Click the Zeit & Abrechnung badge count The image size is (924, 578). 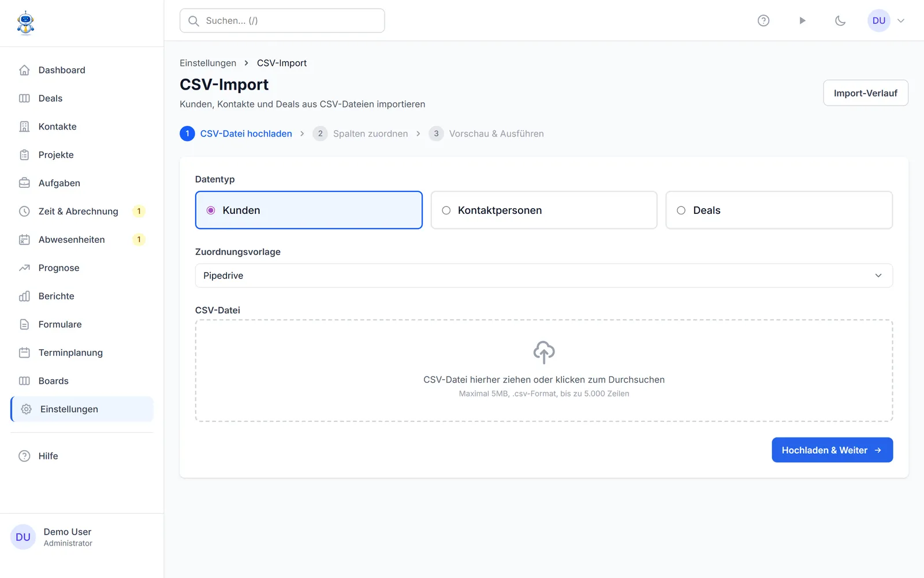pos(139,212)
